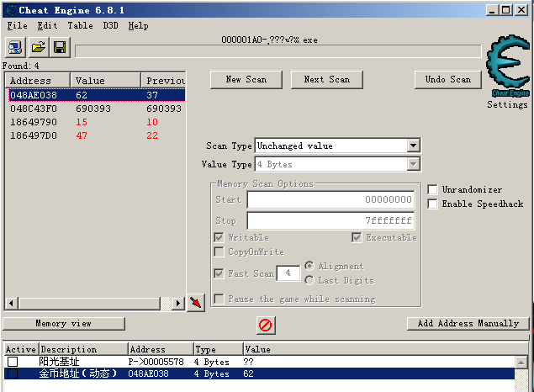Click the Next Scan button
Image resolution: width=534 pixels, height=392 pixels.
tap(327, 80)
